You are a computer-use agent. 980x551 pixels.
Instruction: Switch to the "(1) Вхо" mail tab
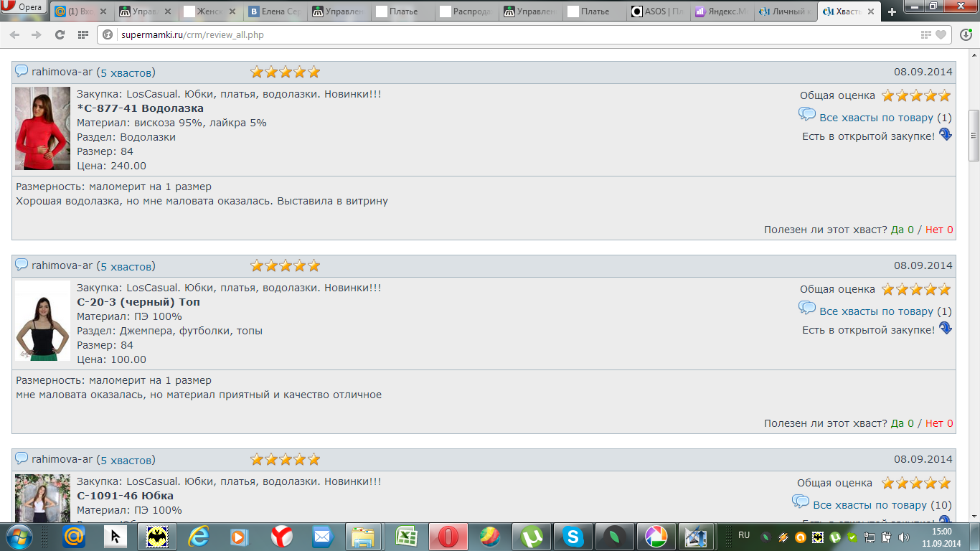tap(83, 11)
